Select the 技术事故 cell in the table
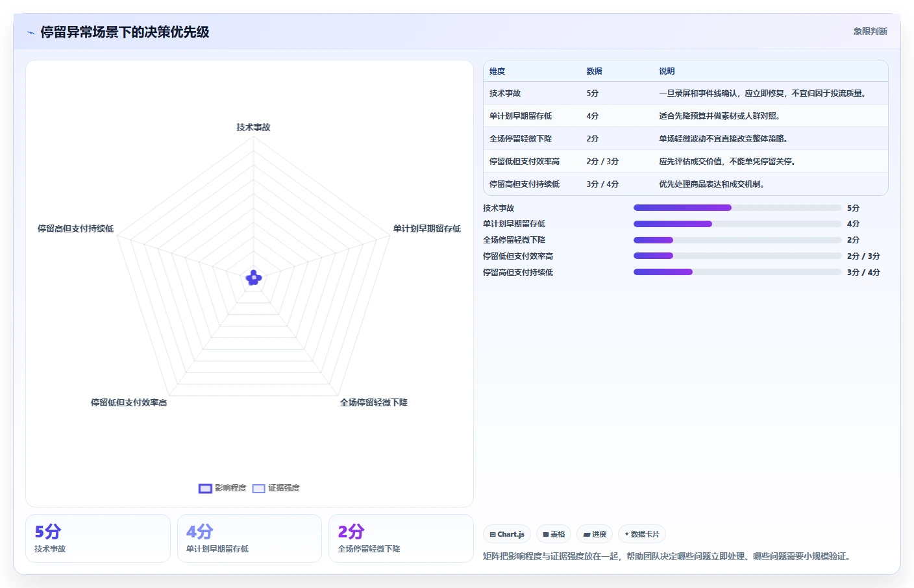914x588 pixels. tap(505, 93)
